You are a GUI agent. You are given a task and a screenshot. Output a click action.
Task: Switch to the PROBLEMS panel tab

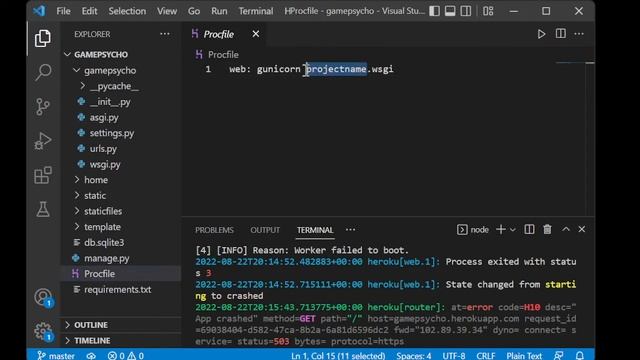tap(214, 230)
